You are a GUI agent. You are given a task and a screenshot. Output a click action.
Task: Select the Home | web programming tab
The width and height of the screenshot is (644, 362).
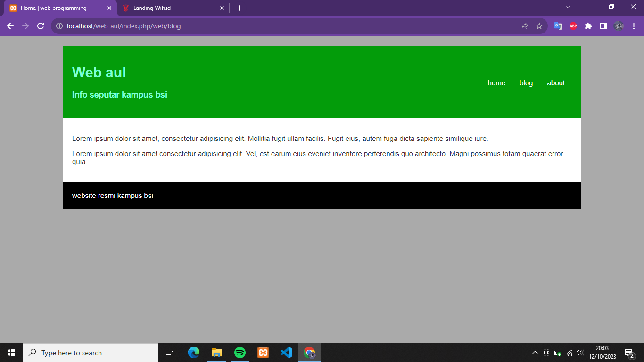pos(60,8)
